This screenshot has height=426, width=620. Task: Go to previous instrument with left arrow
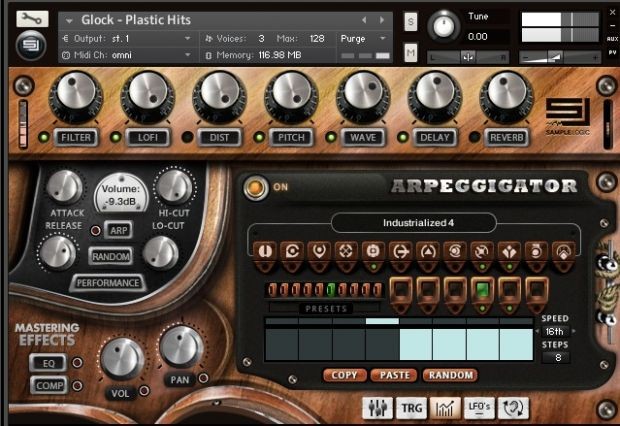pyautogui.click(x=364, y=20)
